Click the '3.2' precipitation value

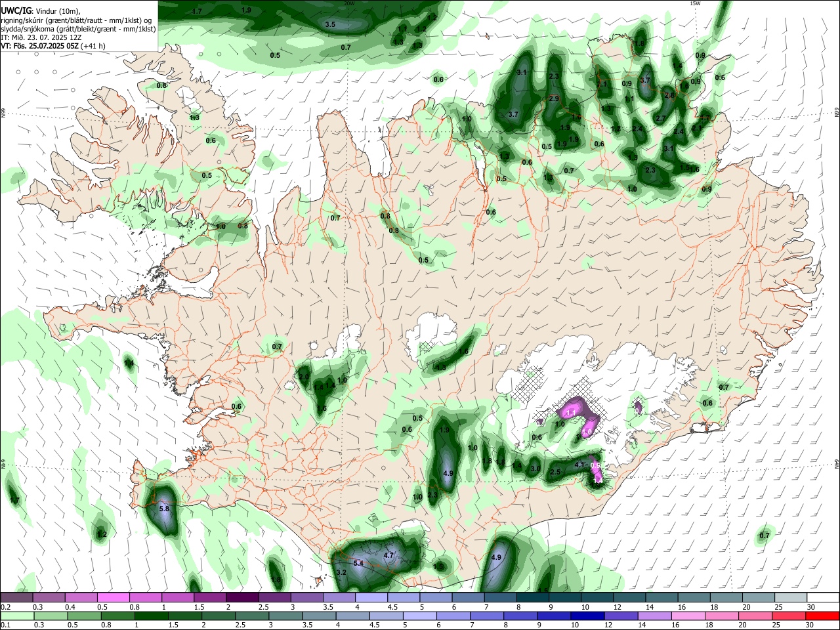click(x=341, y=573)
